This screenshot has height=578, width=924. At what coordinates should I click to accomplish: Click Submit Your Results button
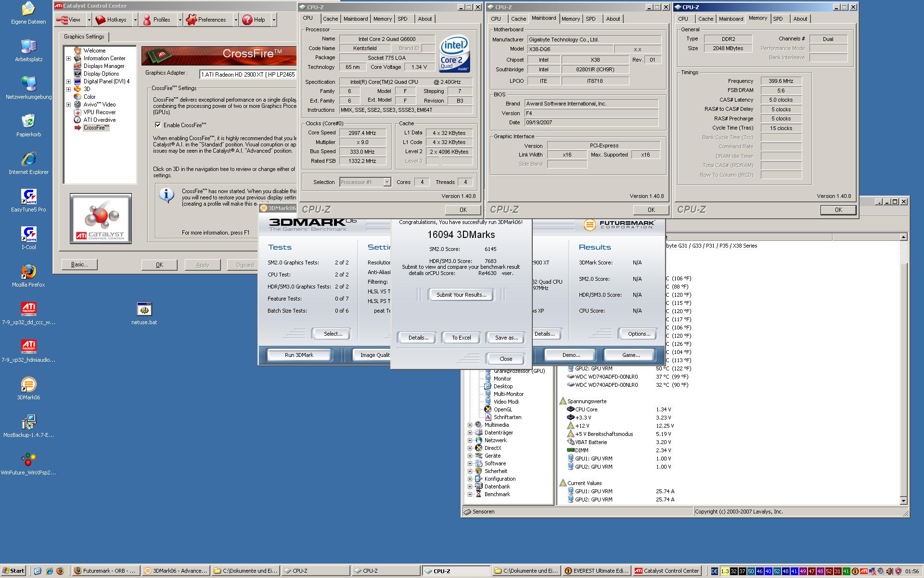pos(461,295)
